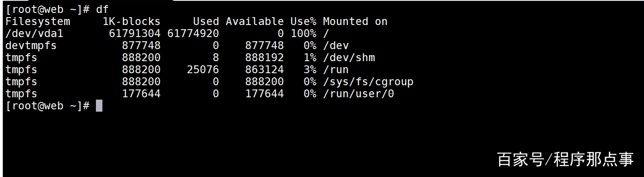Click the '百家号/程序那点事' watermark text
Viewport: 644px width, 177px height.
(565, 159)
